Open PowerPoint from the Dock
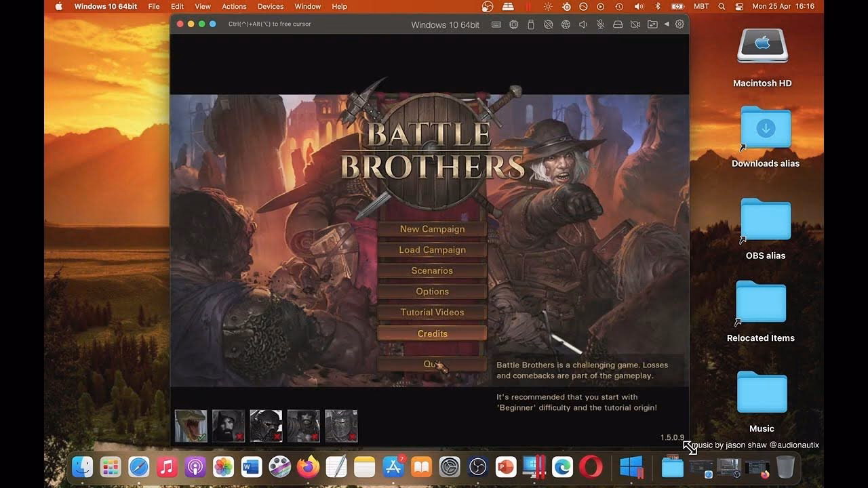 (x=506, y=466)
